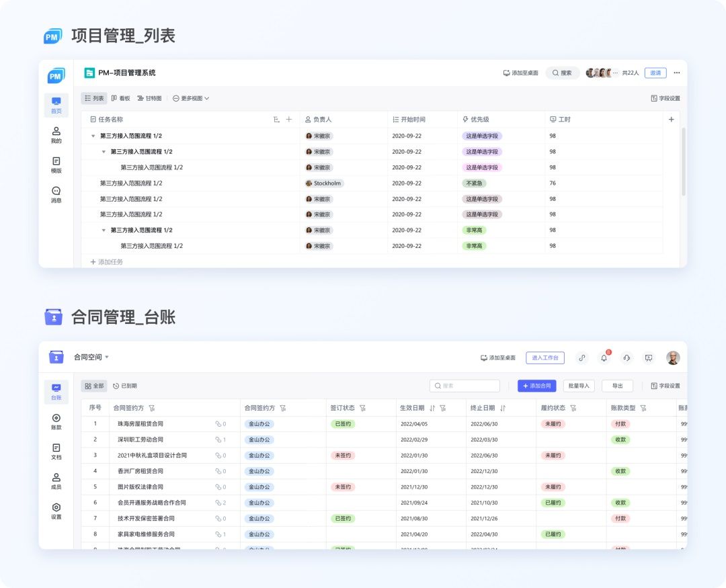Click the feedback screen icon beside avatar

[649, 358]
